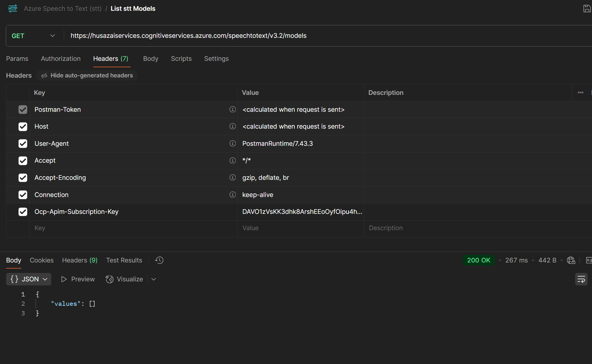The height and width of the screenshot is (364, 592).
Task: Uncheck the Accept-Encoding header checkbox
Action: point(23,178)
